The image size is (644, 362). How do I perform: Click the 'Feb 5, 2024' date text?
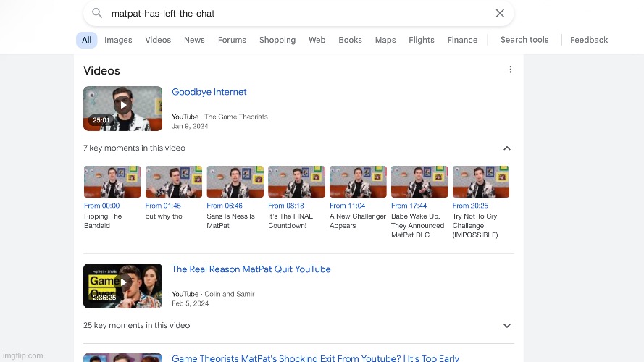(191, 304)
